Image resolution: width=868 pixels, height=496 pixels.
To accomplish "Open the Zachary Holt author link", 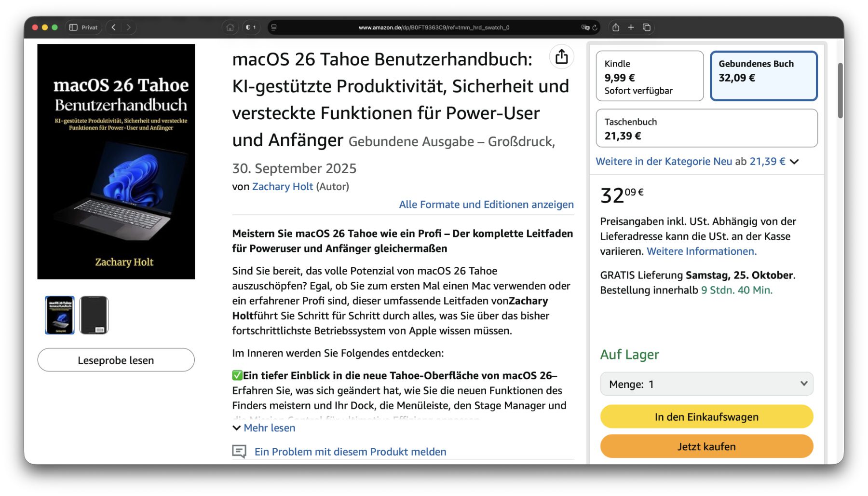I will (283, 187).
